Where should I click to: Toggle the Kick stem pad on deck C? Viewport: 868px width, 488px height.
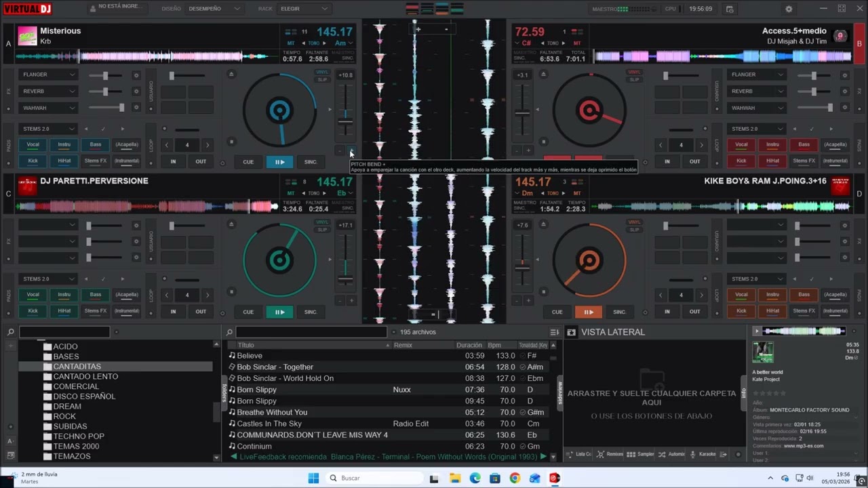coord(33,311)
